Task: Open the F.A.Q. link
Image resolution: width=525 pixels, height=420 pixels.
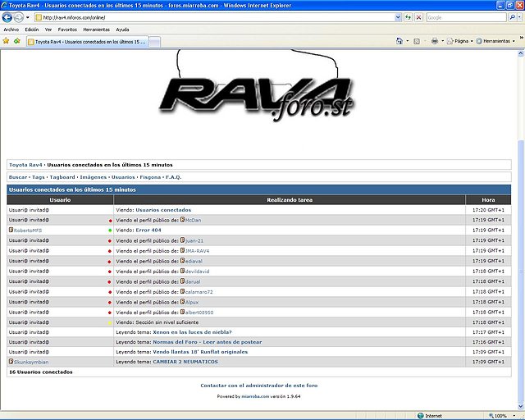Action: click(173, 177)
